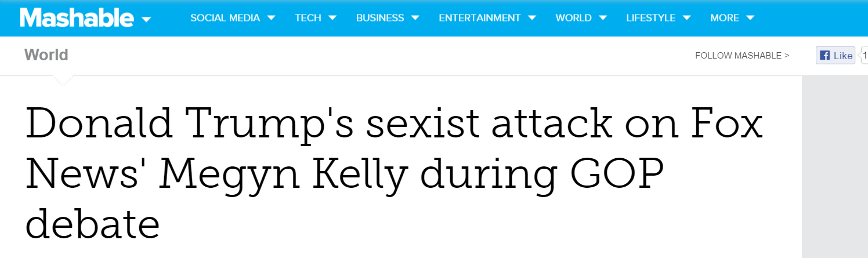868x258 pixels.
Task: Expand the Social Media dropdown arrow
Action: pyautogui.click(x=271, y=18)
